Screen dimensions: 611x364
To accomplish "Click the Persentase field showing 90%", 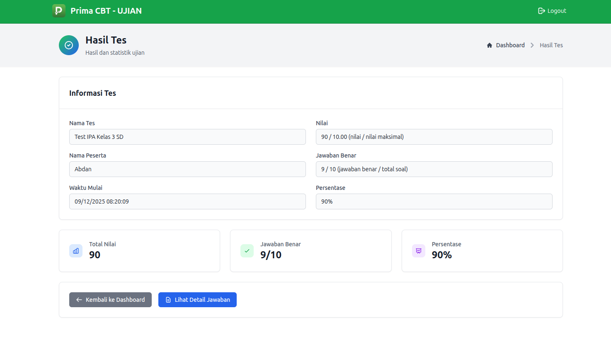I will (x=434, y=201).
